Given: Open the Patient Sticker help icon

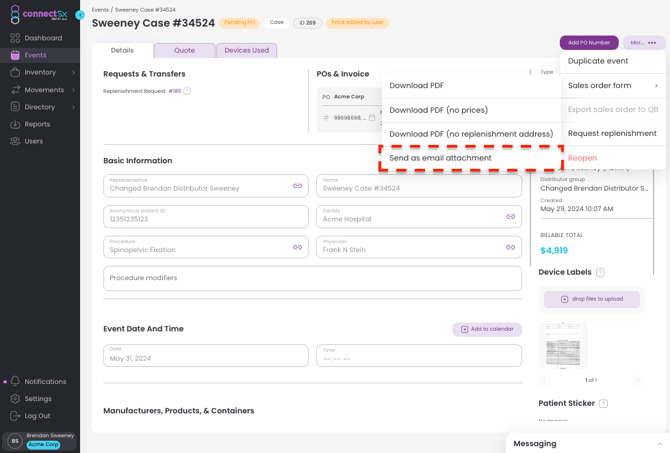Looking at the screenshot, I should pyautogui.click(x=603, y=403).
